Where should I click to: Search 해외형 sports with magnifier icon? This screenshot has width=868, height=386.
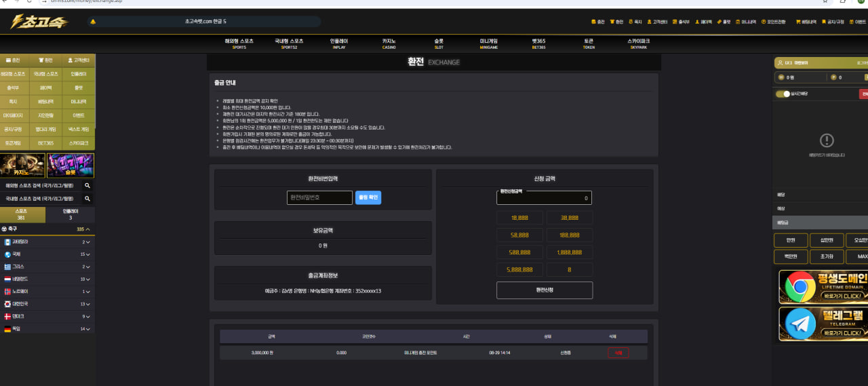click(x=87, y=185)
